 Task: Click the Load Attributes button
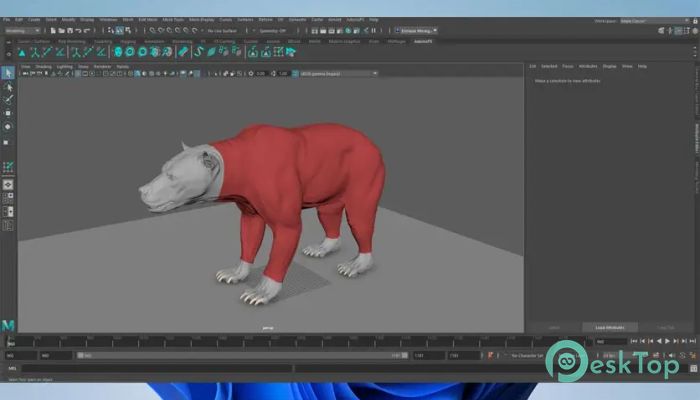coord(609,327)
